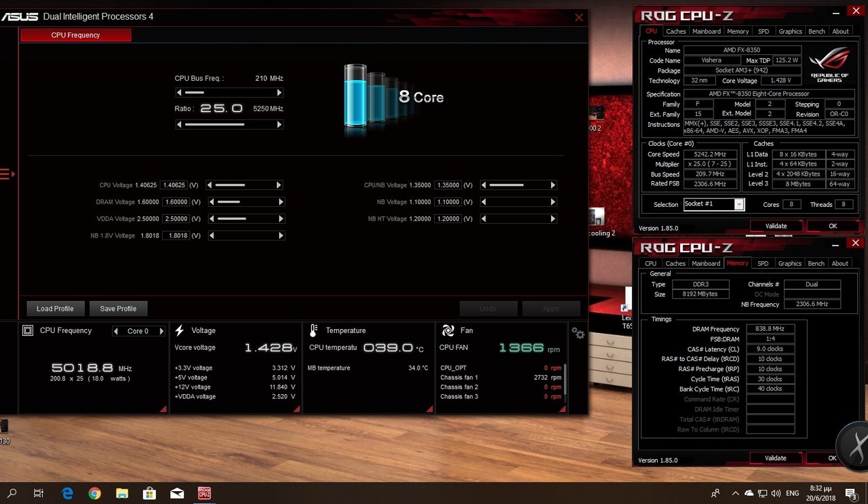The image size is (868, 504).
Task: Open Bench tab in CPU-Z window showing Timings
Action: (816, 263)
